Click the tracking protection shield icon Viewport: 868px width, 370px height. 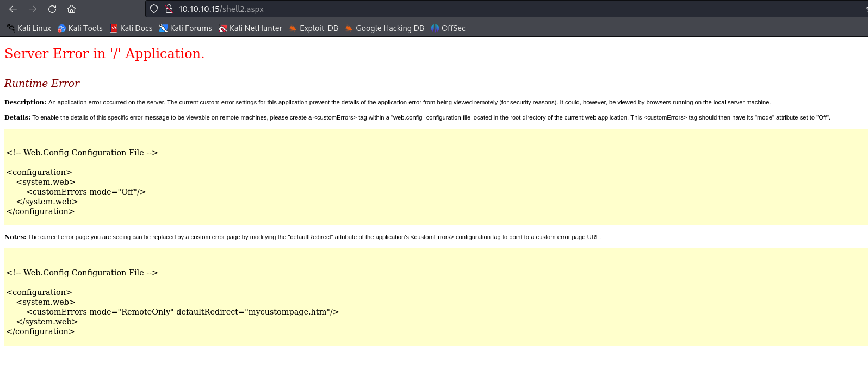tap(154, 9)
